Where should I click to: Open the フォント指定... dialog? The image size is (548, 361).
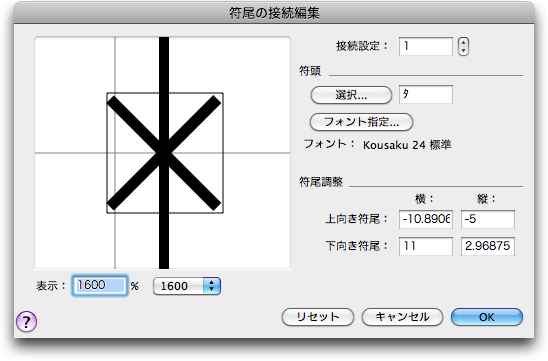pyautogui.click(x=361, y=122)
